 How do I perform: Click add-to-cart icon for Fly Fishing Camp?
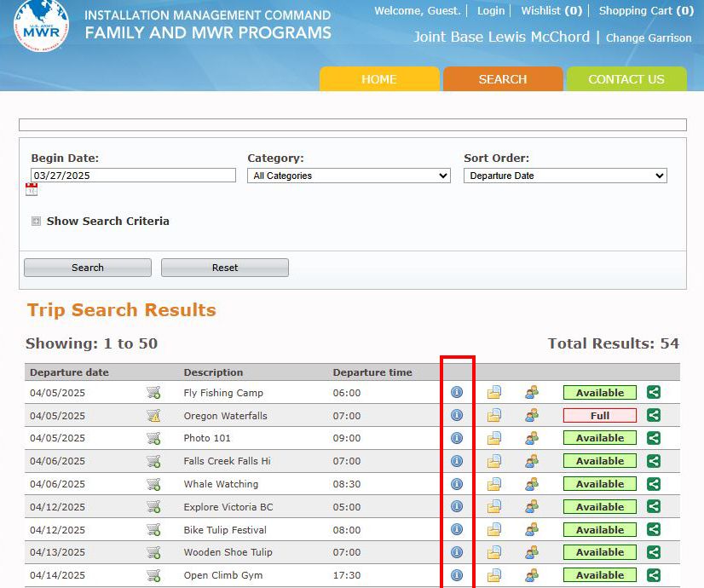[153, 393]
